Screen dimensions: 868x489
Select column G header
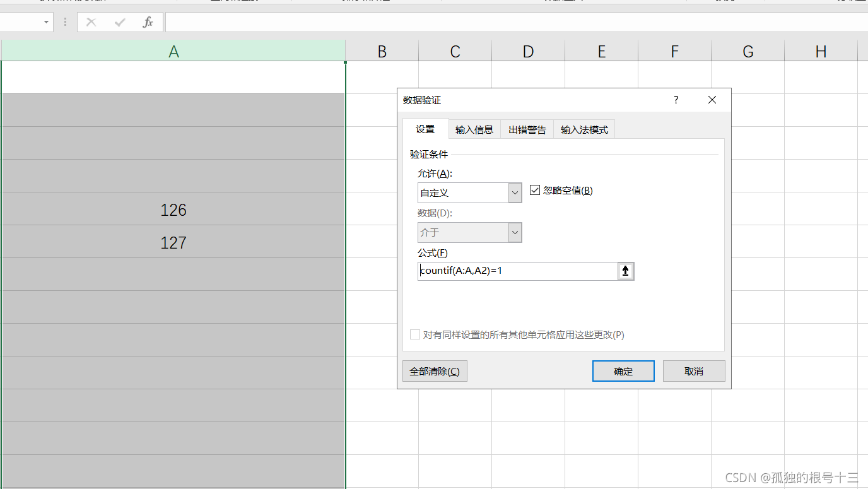pos(748,51)
